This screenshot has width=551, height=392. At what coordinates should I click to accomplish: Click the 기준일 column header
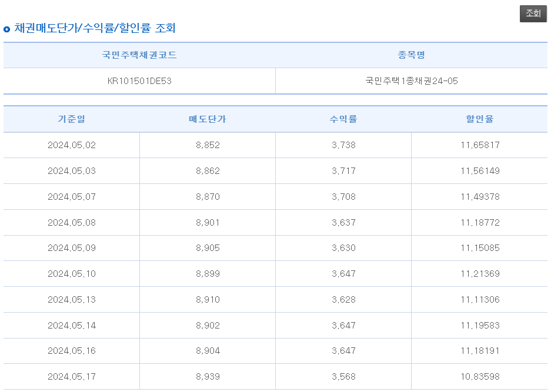(x=71, y=119)
